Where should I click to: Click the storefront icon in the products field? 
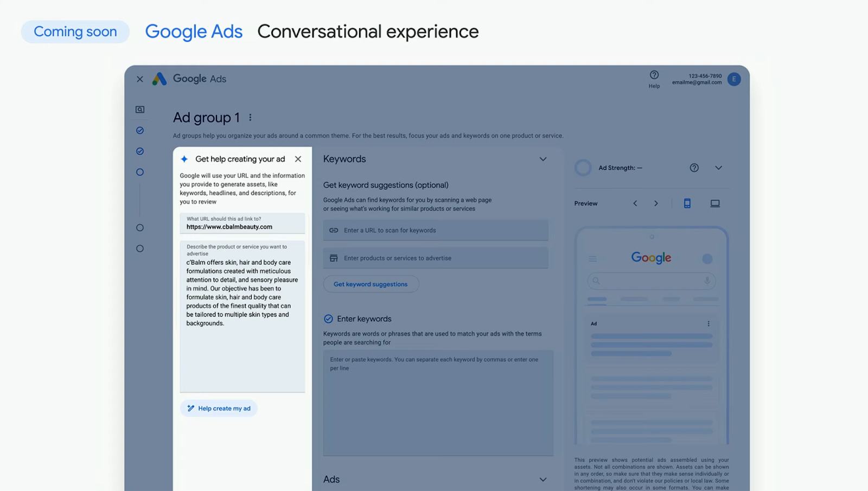pyautogui.click(x=334, y=258)
